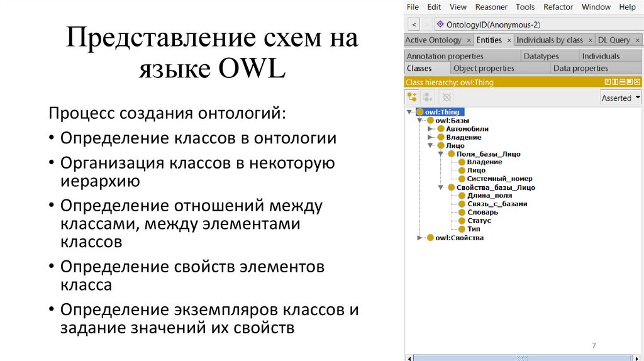Open the Refactor menu
The width and height of the screenshot is (644, 361).
point(558,7)
